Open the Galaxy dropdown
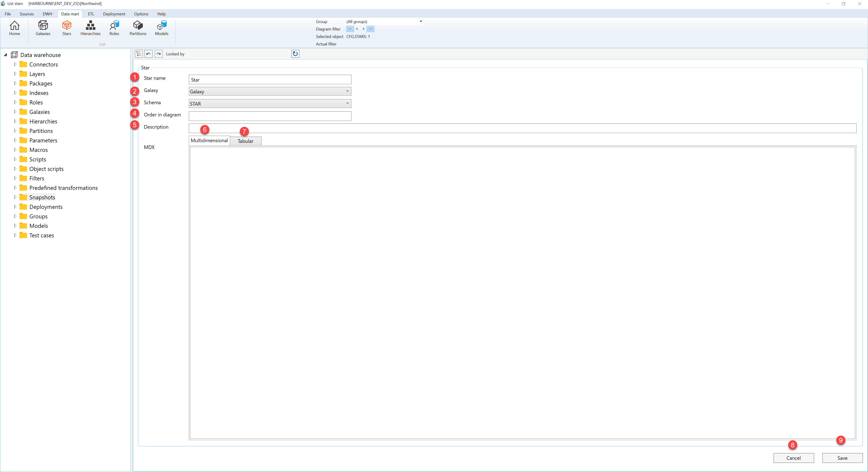This screenshot has height=472, width=868. tap(270, 91)
